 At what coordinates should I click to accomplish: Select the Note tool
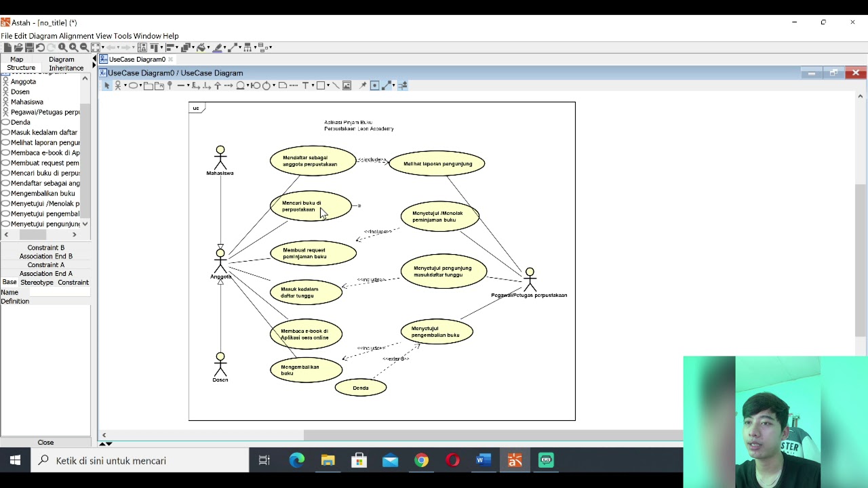click(x=282, y=85)
